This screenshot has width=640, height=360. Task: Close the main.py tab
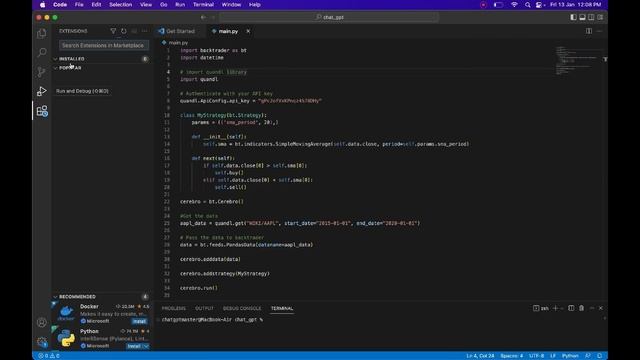(x=248, y=31)
